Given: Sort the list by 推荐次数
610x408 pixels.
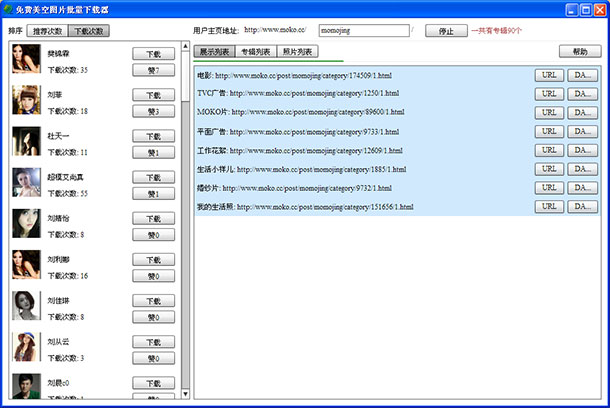Looking at the screenshot, I should [47, 31].
